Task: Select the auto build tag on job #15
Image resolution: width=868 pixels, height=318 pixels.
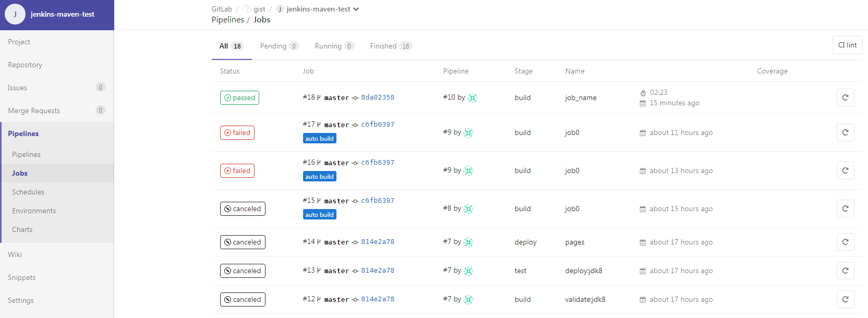Action: coord(319,215)
